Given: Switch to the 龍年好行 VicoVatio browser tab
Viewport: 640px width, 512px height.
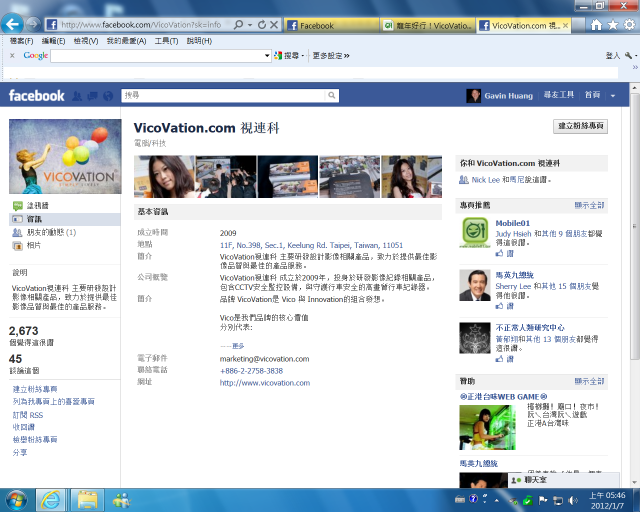Looking at the screenshot, I should [428, 26].
